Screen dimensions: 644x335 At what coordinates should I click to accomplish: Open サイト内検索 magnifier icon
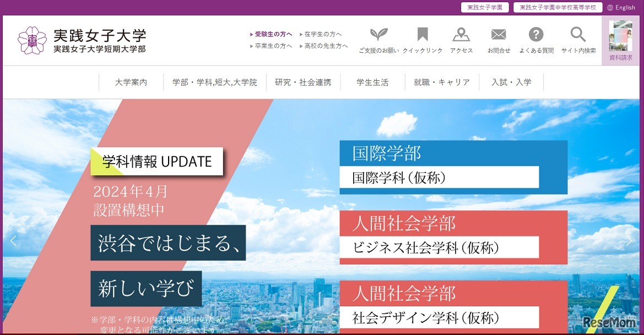point(578,35)
